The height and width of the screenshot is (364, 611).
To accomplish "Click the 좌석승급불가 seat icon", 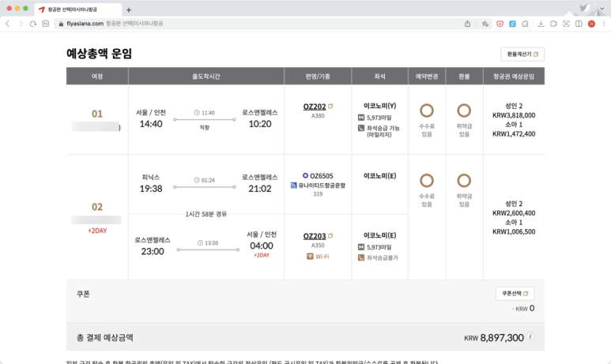I will 361,257.
